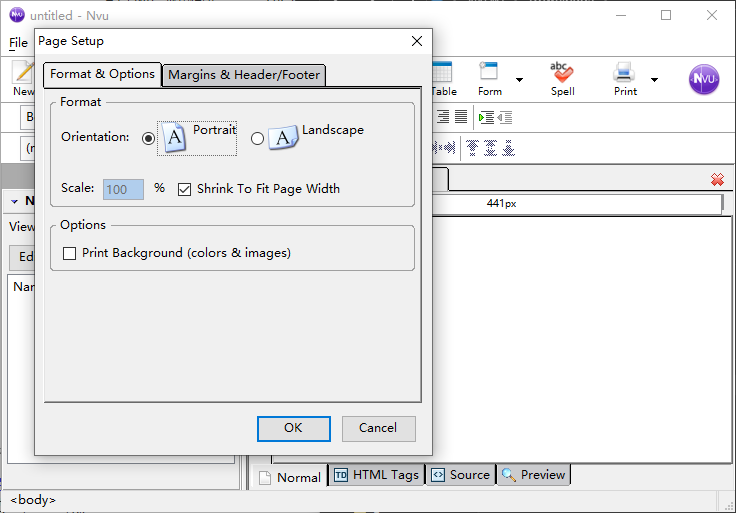Switch to Preview view
This screenshot has width=736, height=513.
click(x=534, y=475)
